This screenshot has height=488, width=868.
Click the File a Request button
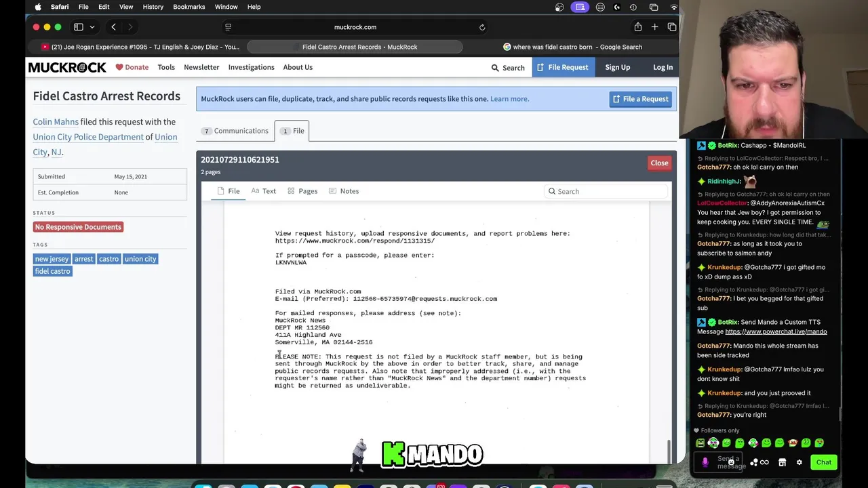tap(640, 99)
